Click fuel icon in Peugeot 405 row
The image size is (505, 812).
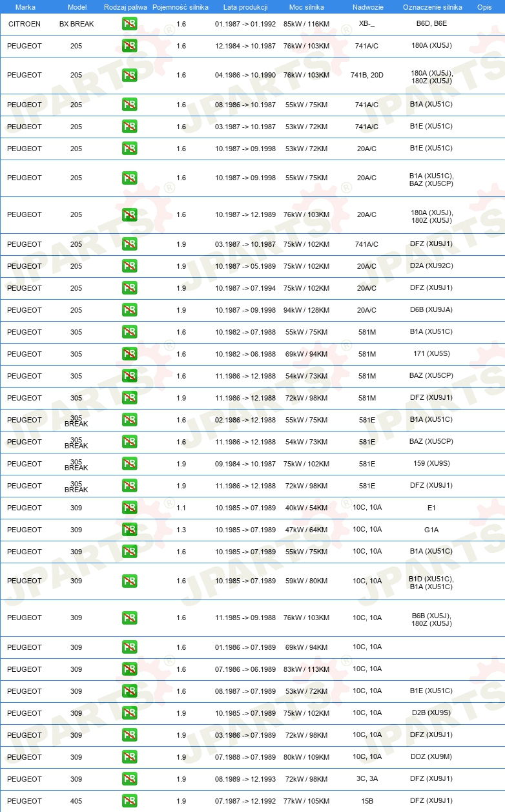(x=129, y=801)
